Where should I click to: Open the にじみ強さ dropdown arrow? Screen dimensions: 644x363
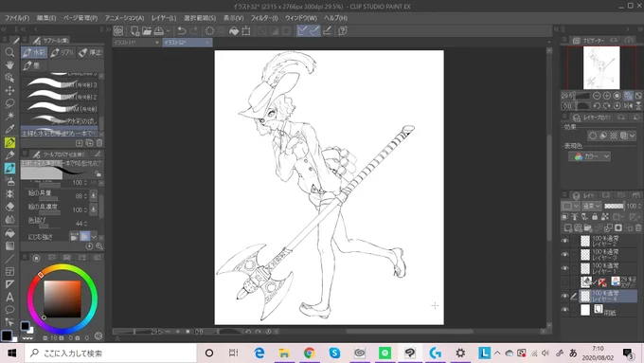(x=94, y=236)
